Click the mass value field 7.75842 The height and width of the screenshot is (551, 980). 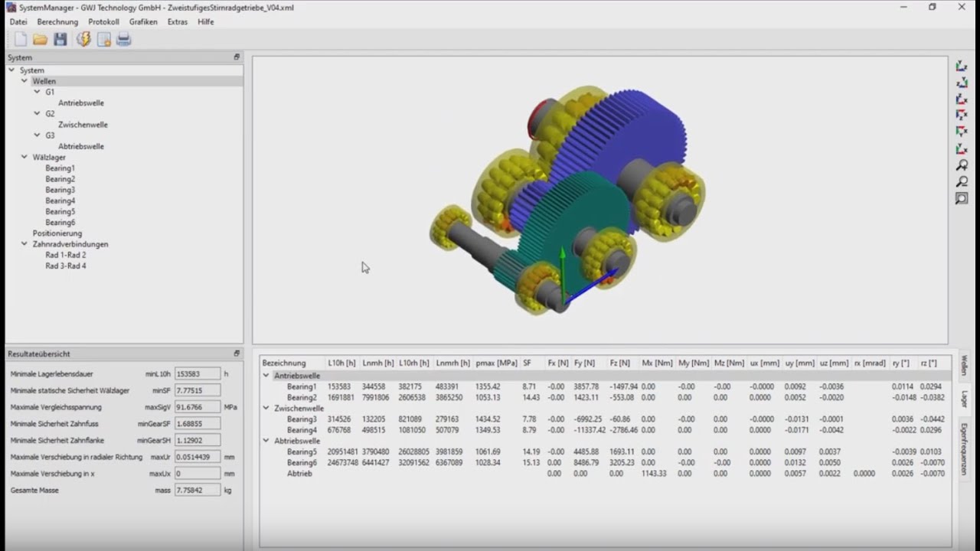tap(197, 490)
